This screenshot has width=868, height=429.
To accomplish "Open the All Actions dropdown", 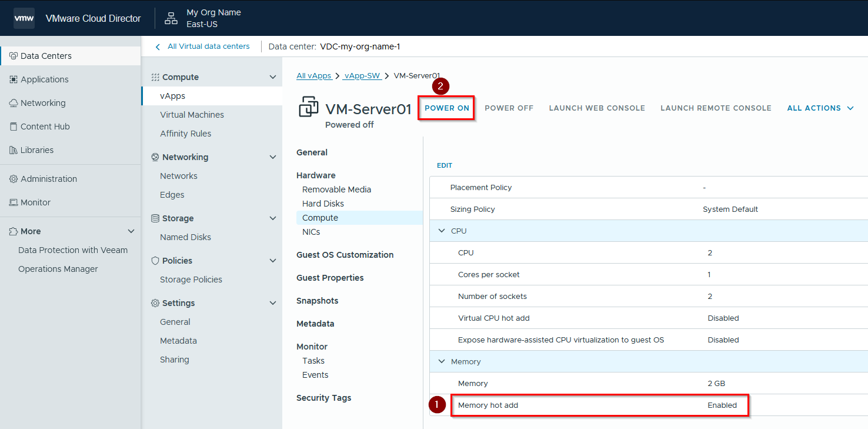I will (820, 108).
